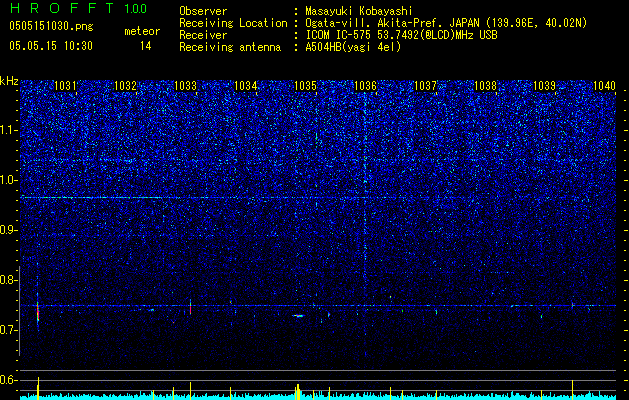Click the 1.0 kHz frequency label

click(9, 180)
